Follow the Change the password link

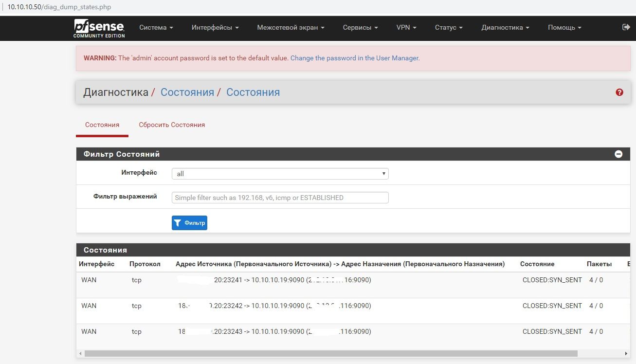(x=355, y=58)
